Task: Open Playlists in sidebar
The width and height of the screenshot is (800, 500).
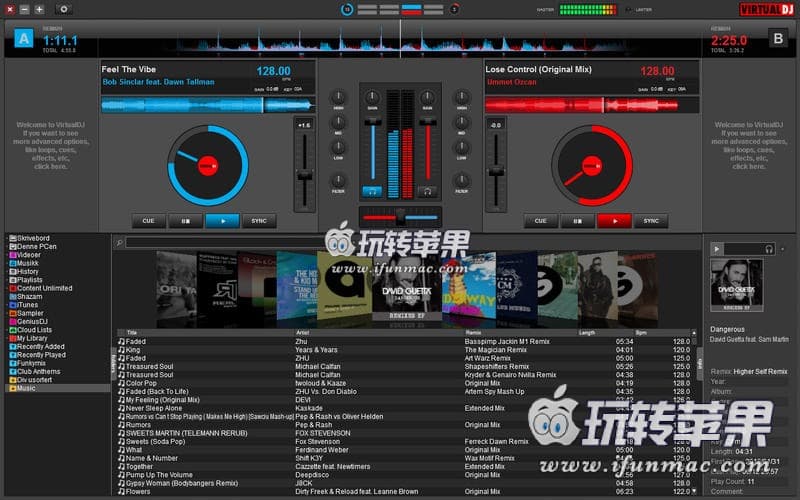Action: pyautogui.click(x=30, y=280)
